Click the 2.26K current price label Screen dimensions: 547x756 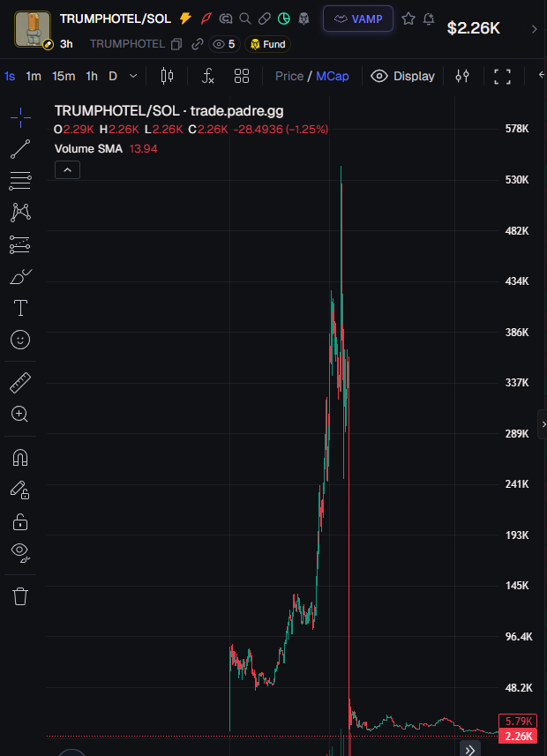click(518, 737)
